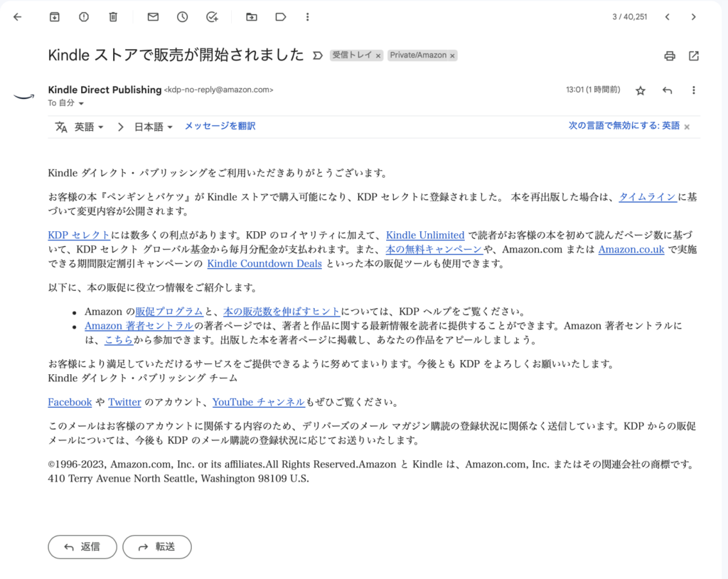Open the Move to folder icon
728x579 pixels.
coord(251,17)
